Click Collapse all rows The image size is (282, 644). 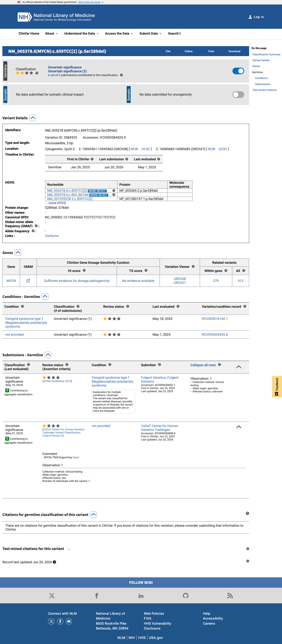(x=203, y=365)
